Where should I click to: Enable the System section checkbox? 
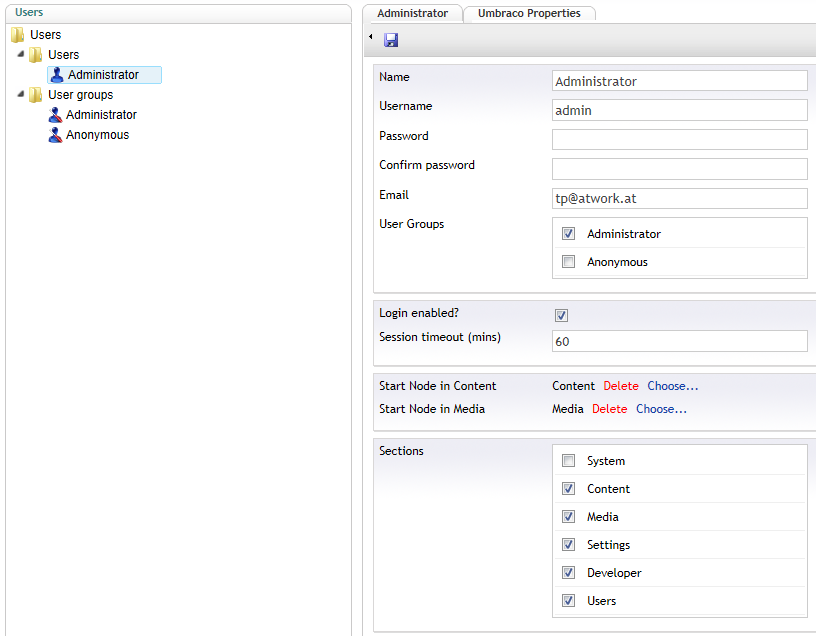(569, 461)
